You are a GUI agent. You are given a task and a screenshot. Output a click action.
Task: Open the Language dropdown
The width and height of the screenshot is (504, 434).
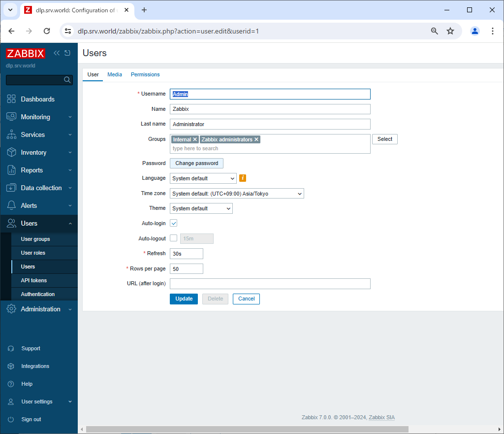tap(203, 178)
